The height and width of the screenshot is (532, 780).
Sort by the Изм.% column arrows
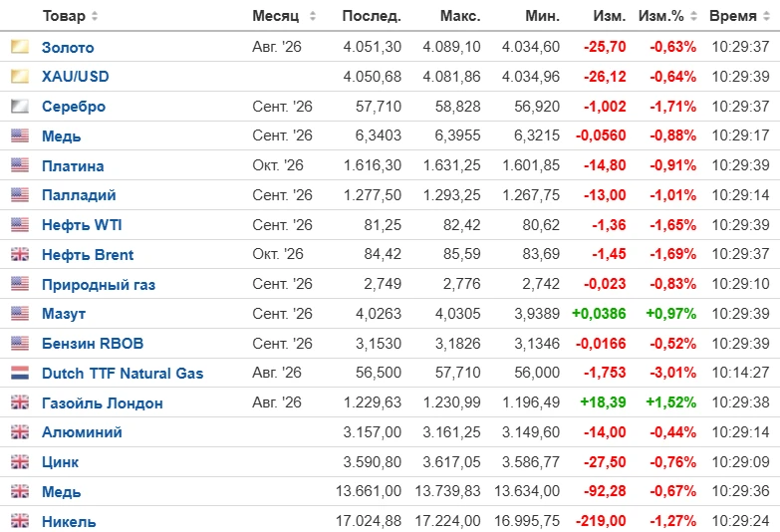click(x=694, y=16)
